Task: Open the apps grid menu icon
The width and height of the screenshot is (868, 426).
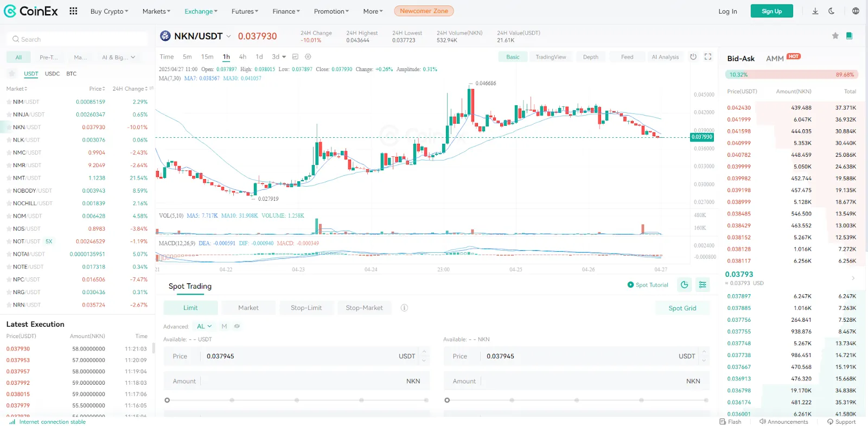Action: tap(73, 11)
